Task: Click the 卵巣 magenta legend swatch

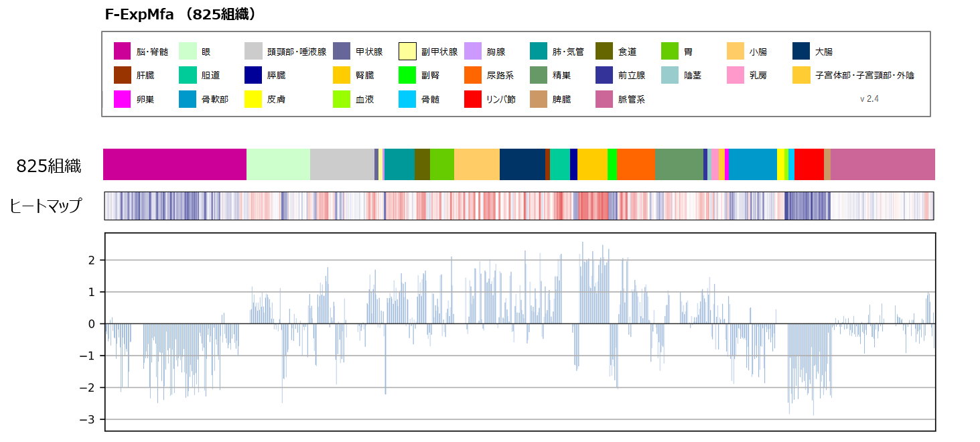Action: 122,99
